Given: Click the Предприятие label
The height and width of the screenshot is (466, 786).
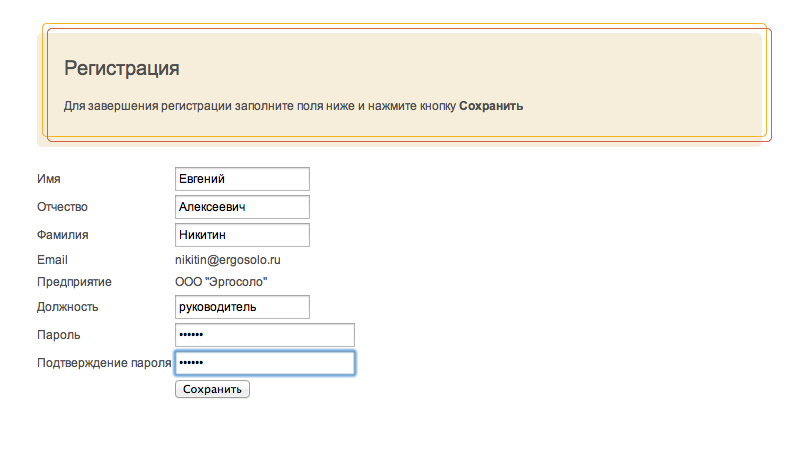Looking at the screenshot, I should click(74, 282).
